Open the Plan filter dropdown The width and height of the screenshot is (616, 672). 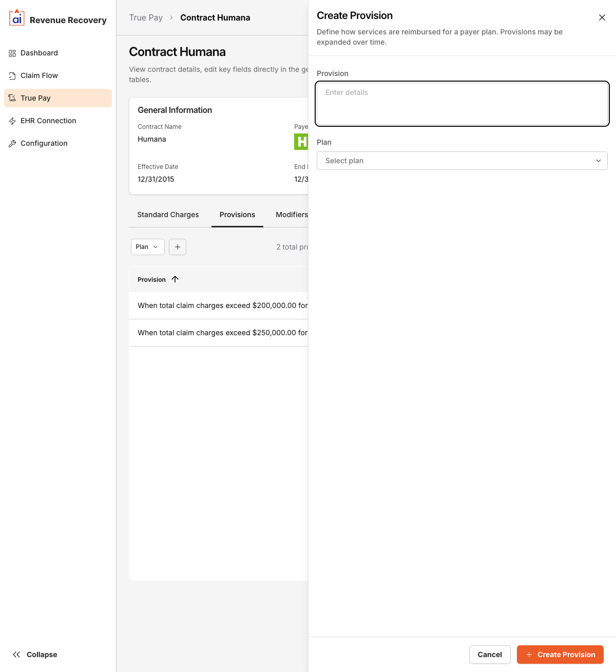[147, 247]
